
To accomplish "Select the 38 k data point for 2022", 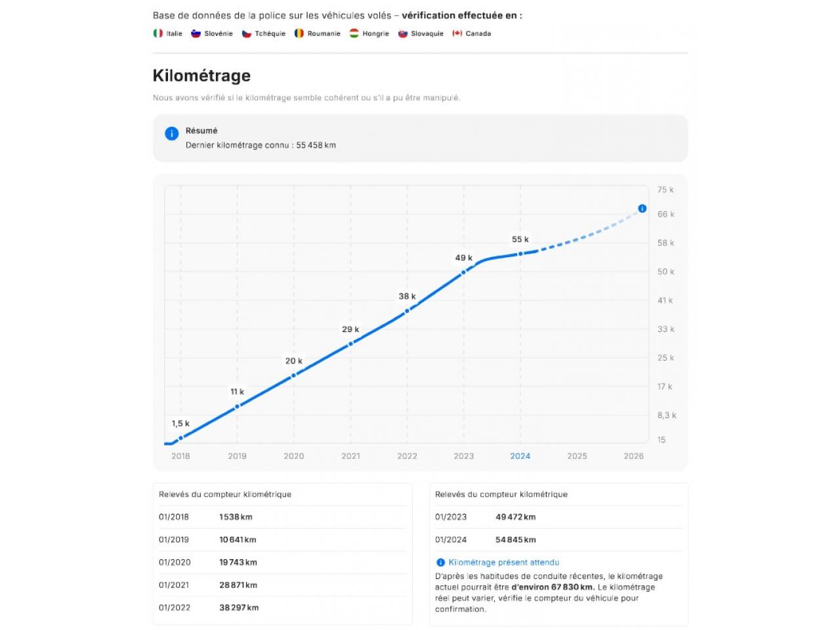I will 407,310.
